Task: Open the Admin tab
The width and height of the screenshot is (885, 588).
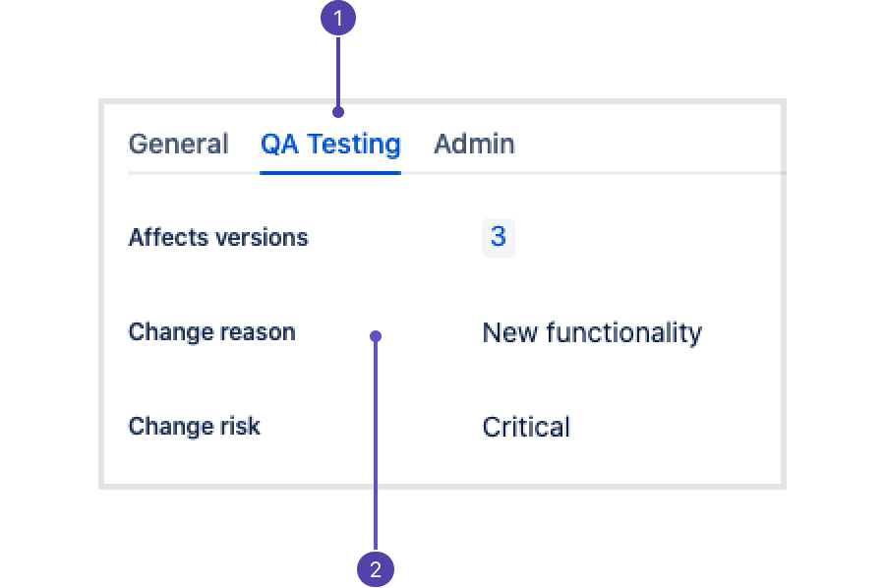Action: point(474,144)
